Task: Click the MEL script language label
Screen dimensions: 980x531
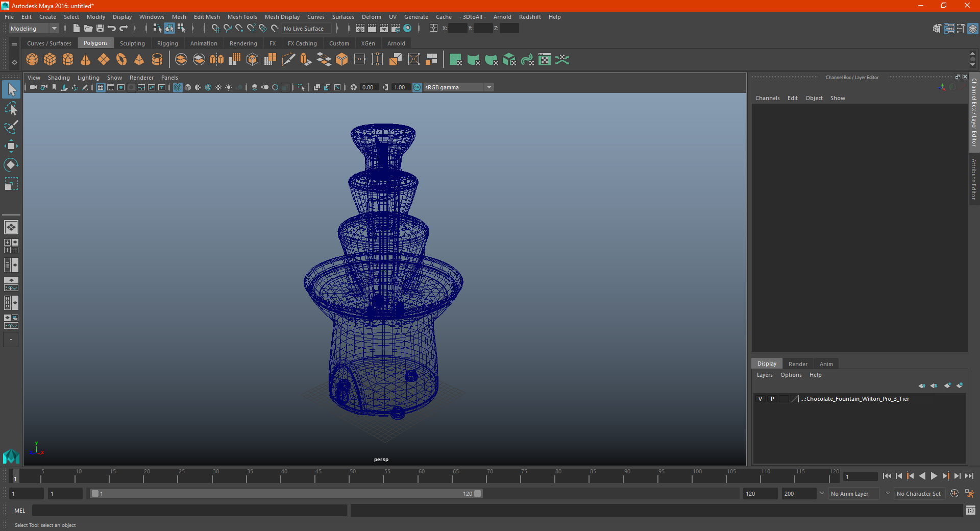Action: click(x=19, y=511)
